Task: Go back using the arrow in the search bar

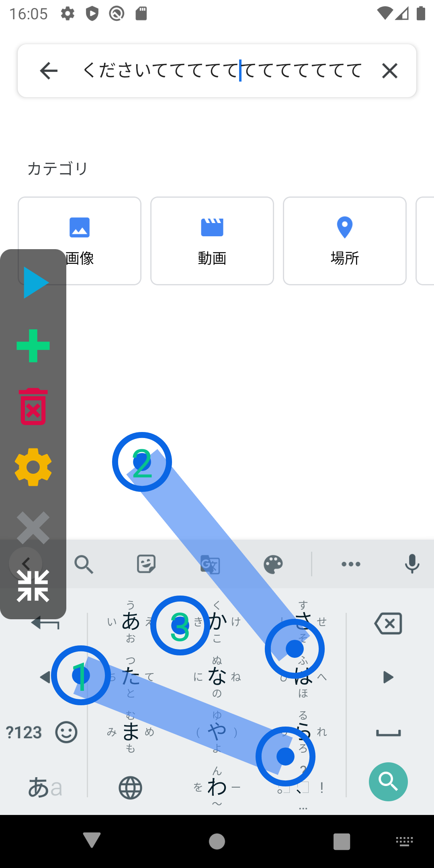Action: point(49,71)
